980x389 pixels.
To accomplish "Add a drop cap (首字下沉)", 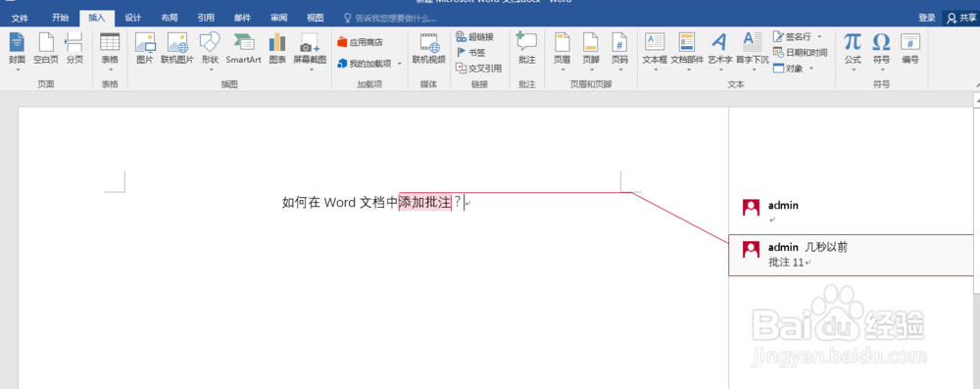I will click(752, 51).
